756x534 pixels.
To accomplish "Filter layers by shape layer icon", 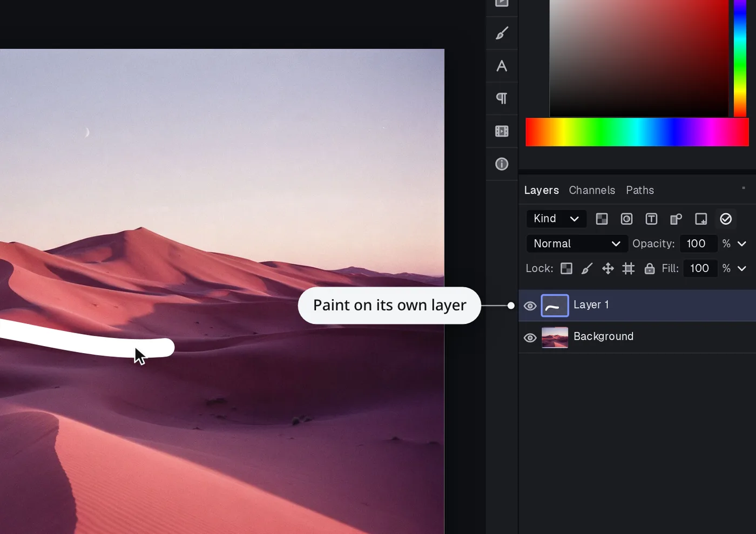I will tap(676, 219).
